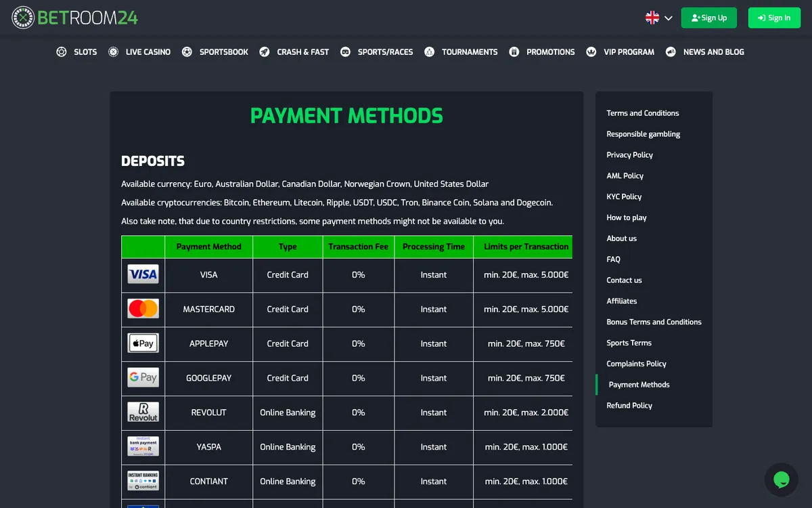Click the CONTIANT name cell

(x=209, y=482)
